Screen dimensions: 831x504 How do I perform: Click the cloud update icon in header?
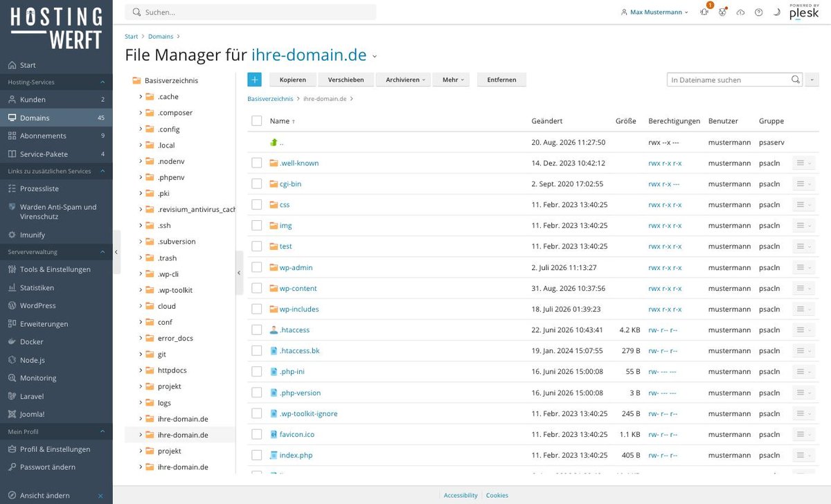[x=740, y=12]
